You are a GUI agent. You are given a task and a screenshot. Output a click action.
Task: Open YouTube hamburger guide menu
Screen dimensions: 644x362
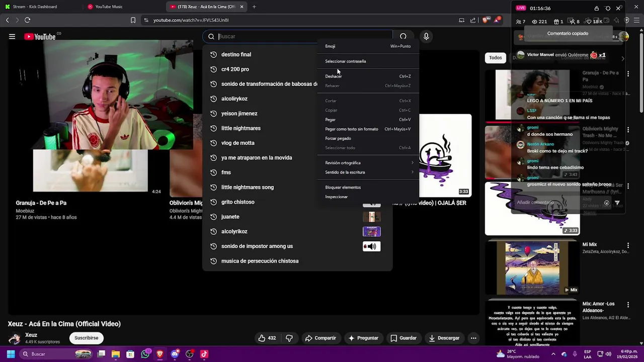pos(12,36)
